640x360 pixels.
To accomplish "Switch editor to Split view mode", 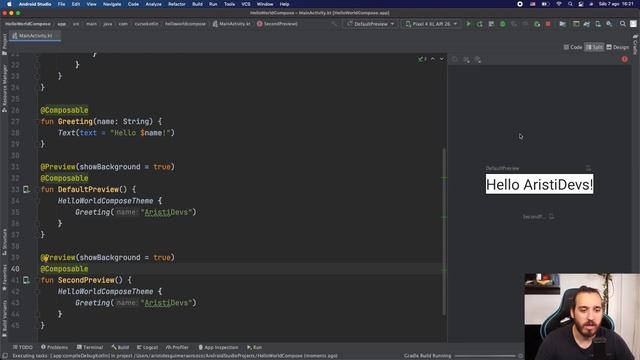I will click(x=594, y=47).
